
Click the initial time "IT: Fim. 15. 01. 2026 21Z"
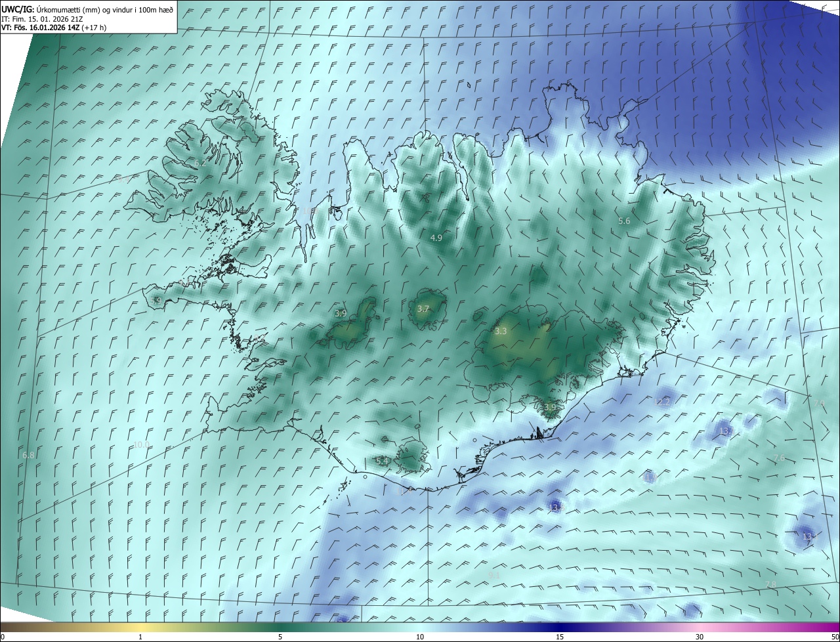[x=41, y=18]
